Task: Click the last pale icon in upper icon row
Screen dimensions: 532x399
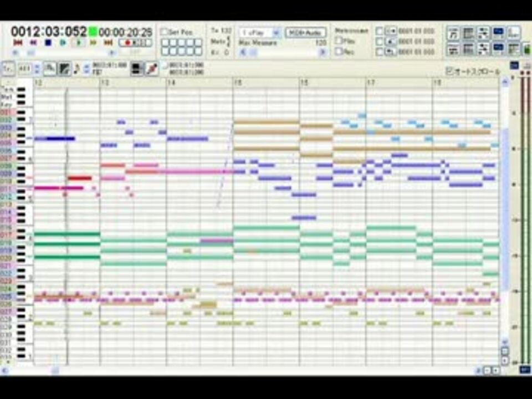Action: [x=514, y=33]
